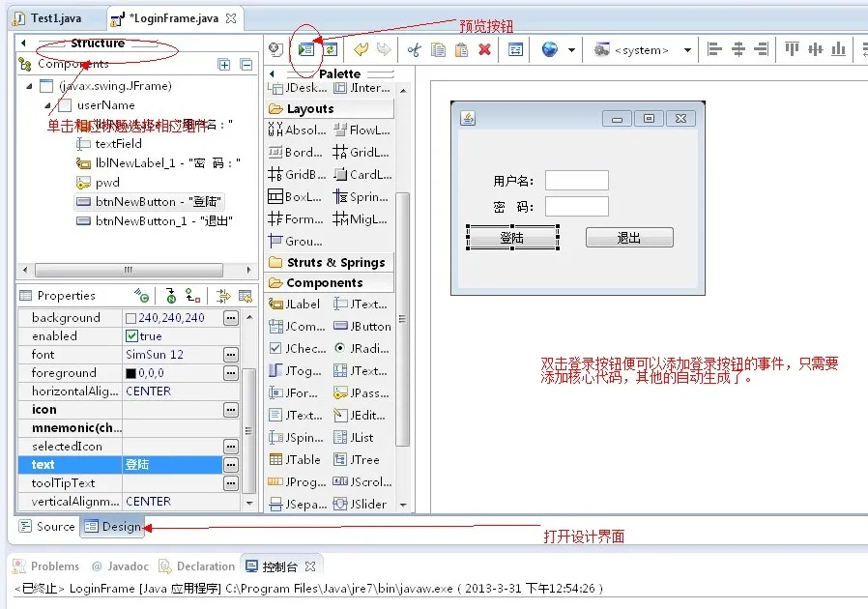The image size is (868, 609).
Task: Open the system look-and-feel dropdown
Action: 687,50
